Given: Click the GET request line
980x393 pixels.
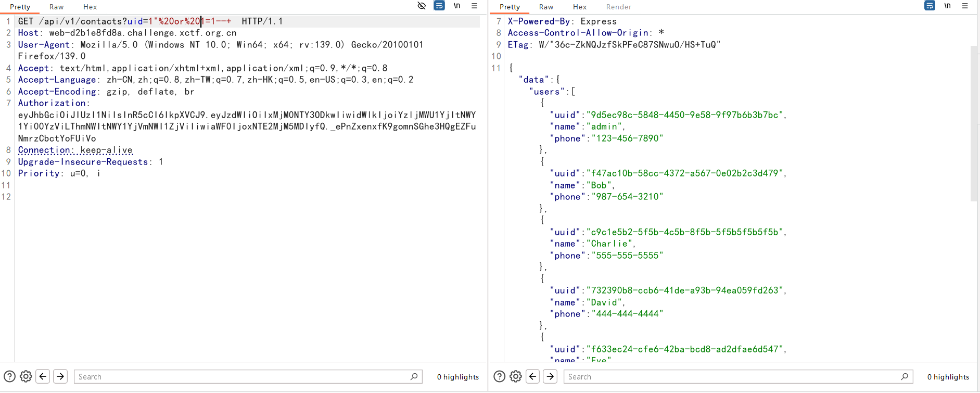Looking at the screenshot, I should point(150,21).
